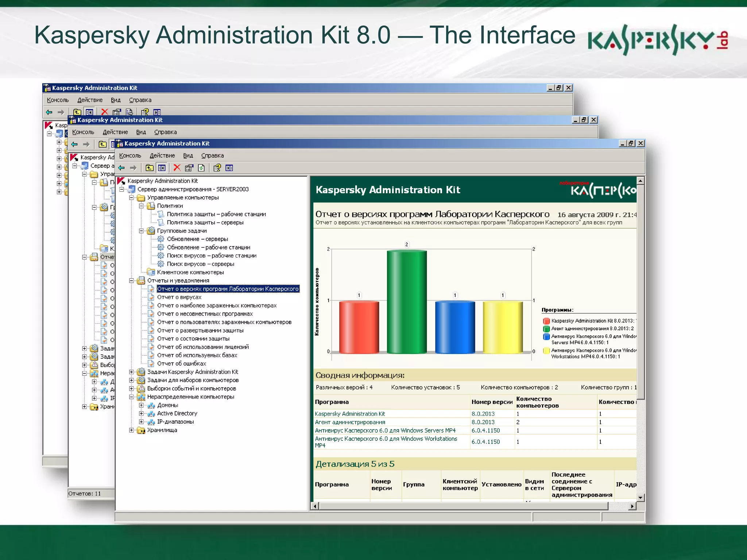
Task: Click the IP-диапазоны tree icon
Action: (x=151, y=422)
